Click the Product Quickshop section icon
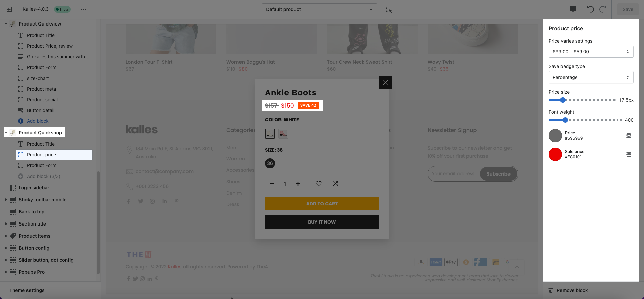This screenshot has height=299, width=644. 13,133
